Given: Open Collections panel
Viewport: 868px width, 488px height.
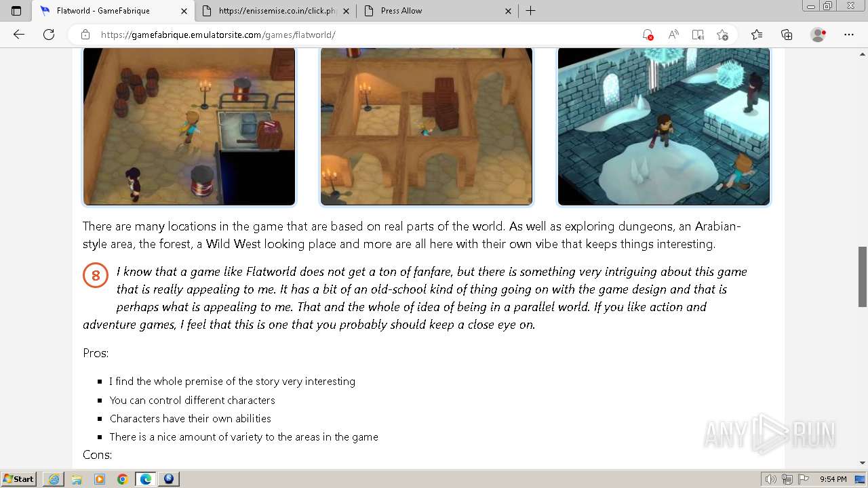Looking at the screenshot, I should 787,35.
